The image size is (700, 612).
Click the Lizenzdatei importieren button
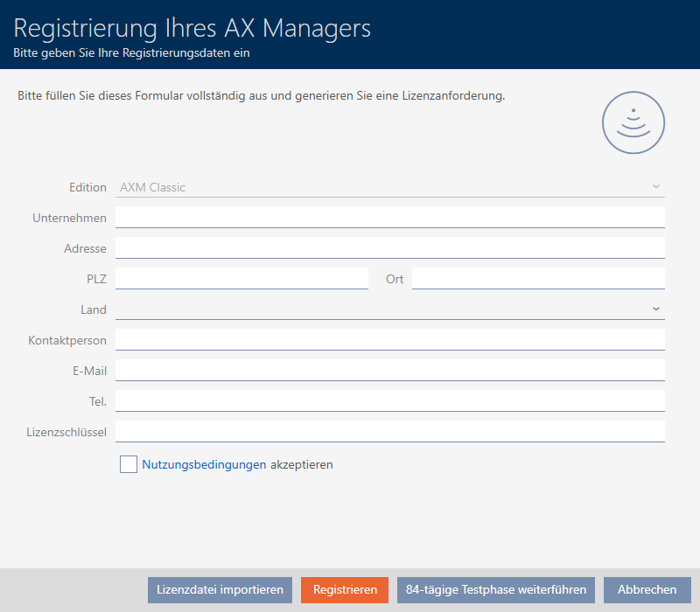pos(220,590)
